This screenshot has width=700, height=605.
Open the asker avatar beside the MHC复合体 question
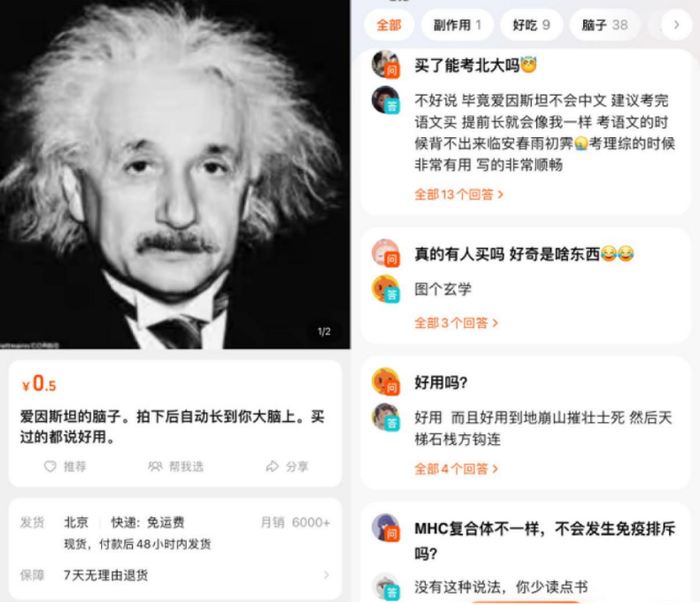[x=385, y=528]
